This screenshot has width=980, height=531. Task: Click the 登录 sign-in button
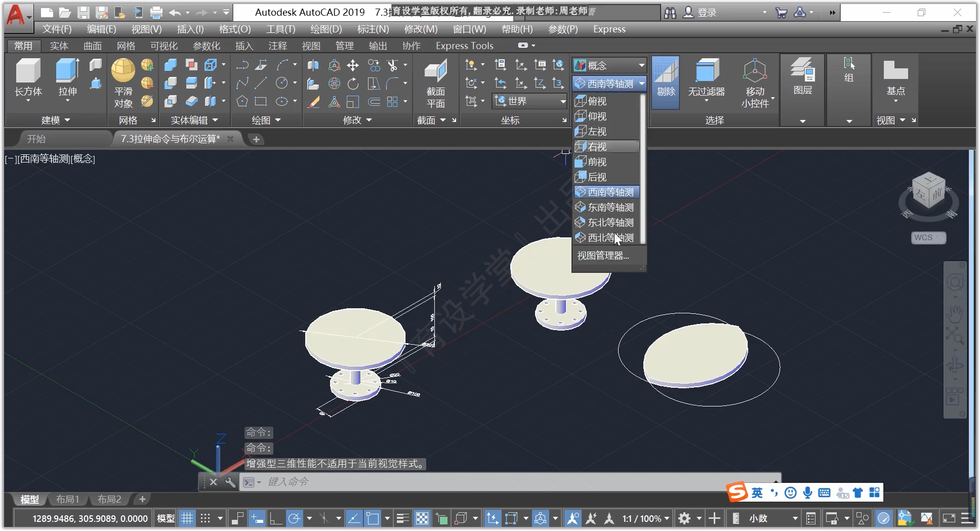pyautogui.click(x=701, y=13)
